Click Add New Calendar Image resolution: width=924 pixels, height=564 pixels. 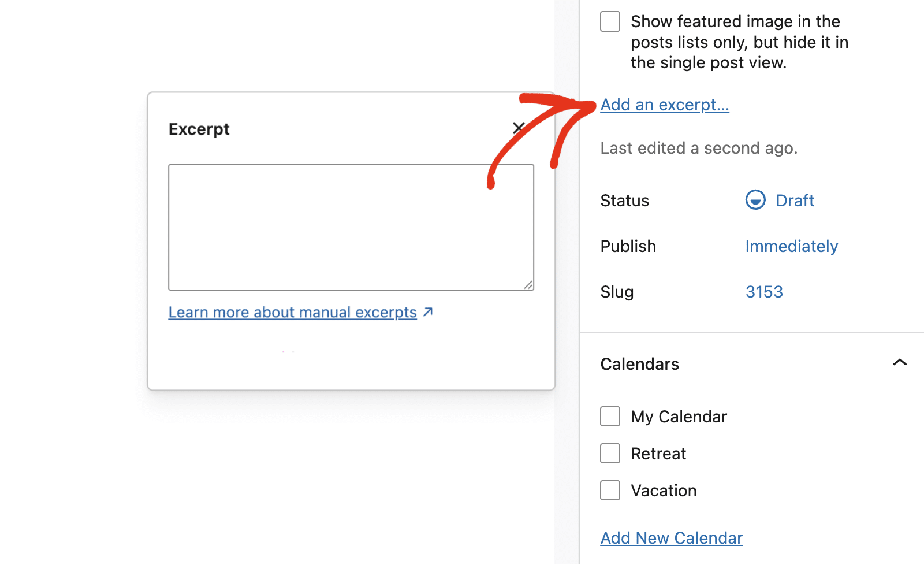(671, 537)
